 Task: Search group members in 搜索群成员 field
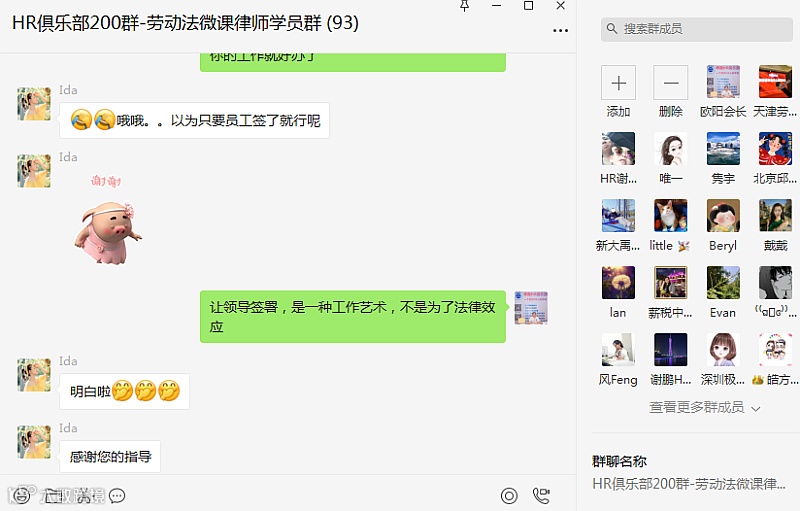696,29
